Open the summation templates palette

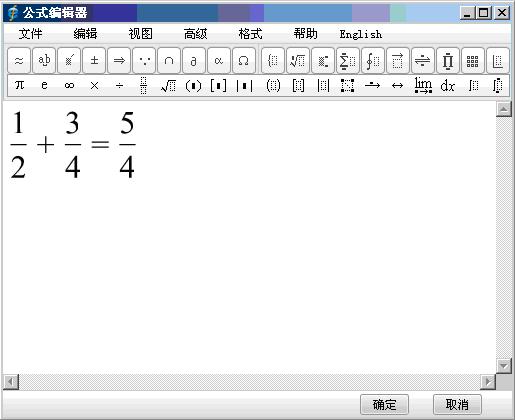point(348,61)
